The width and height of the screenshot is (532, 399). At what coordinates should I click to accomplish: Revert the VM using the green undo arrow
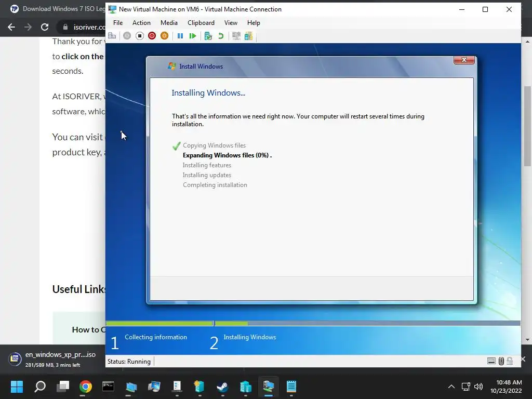click(221, 36)
